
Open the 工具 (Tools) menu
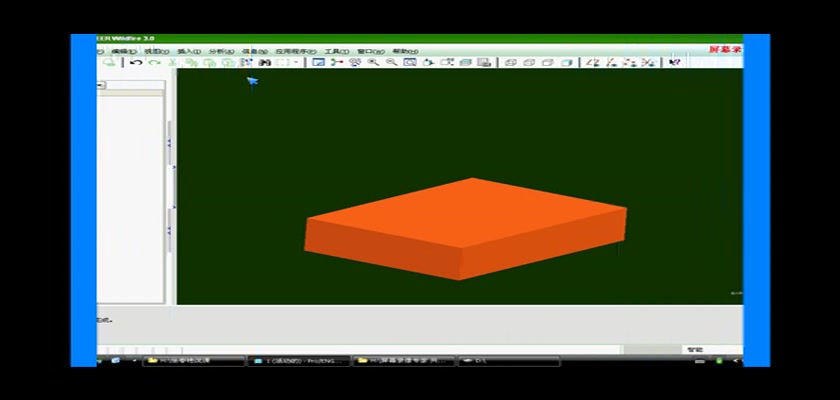[336, 51]
